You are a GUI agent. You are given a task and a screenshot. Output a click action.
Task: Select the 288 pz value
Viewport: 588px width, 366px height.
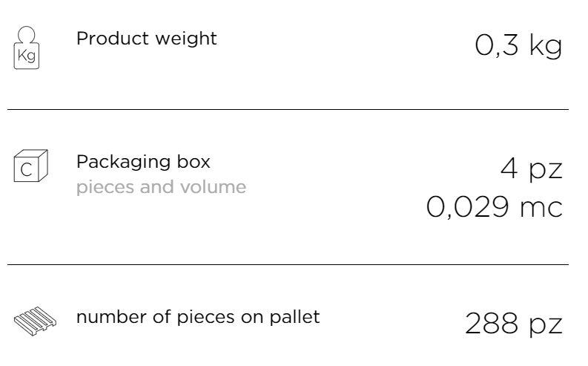(x=514, y=324)
